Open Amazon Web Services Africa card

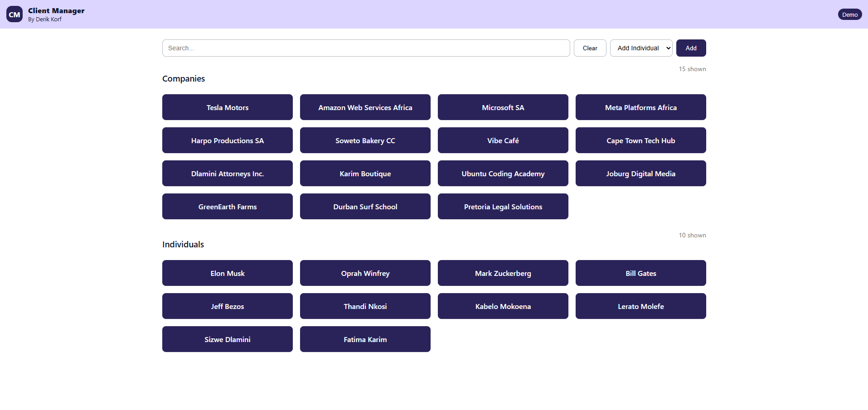pyautogui.click(x=365, y=107)
